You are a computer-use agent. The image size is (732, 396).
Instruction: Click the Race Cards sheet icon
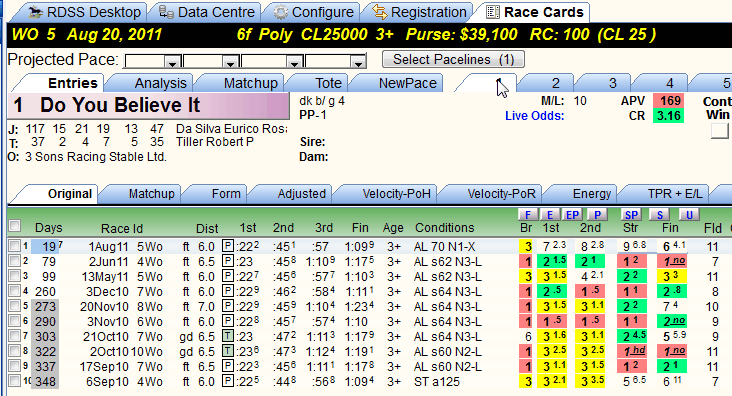pos(493,12)
